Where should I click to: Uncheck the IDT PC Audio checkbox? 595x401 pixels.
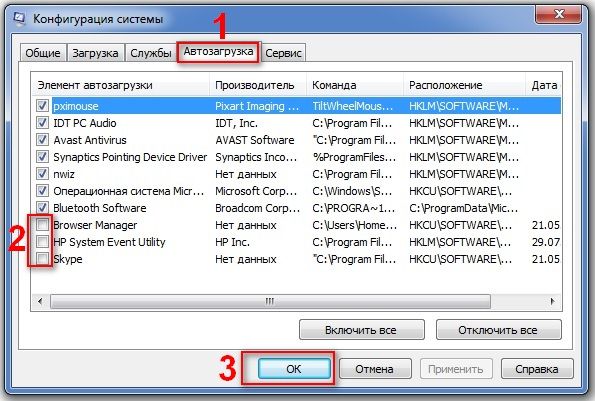click(x=42, y=123)
